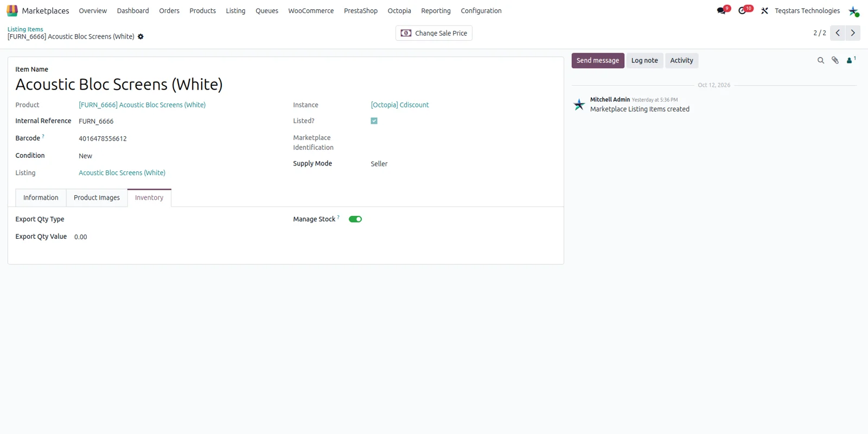This screenshot has height=434, width=868.
Task: Open the [Octopia] Cdiscount instance link
Action: point(400,105)
